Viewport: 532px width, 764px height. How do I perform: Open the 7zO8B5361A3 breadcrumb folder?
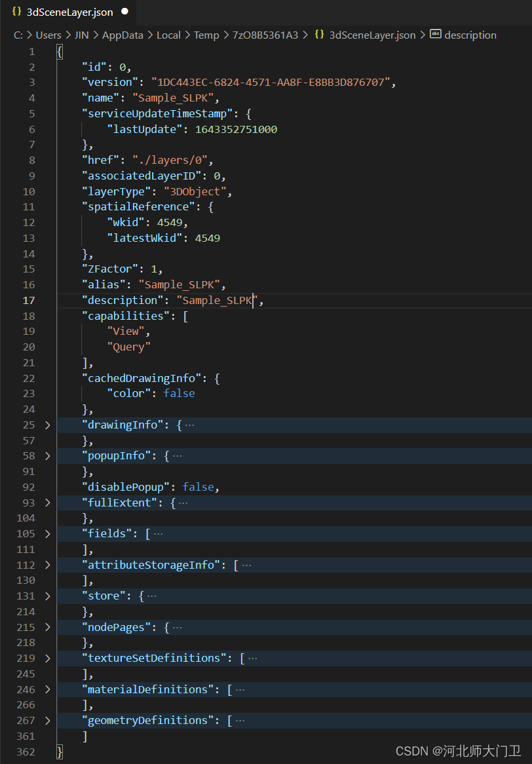click(x=265, y=35)
